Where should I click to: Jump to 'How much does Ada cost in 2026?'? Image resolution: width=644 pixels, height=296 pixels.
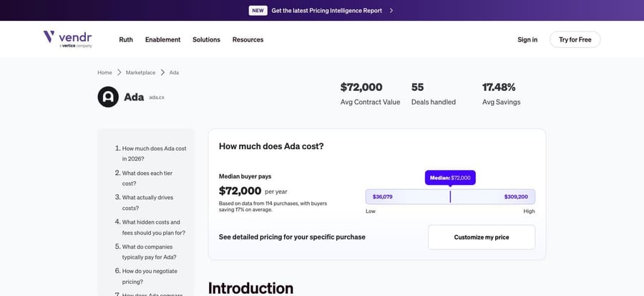pyautogui.click(x=154, y=153)
